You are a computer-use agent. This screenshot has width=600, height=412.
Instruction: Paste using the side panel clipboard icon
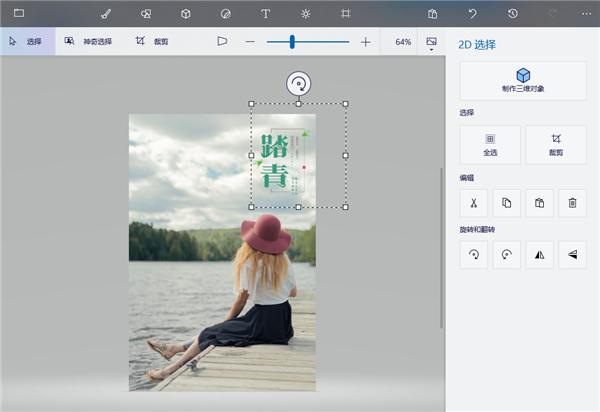coord(540,203)
